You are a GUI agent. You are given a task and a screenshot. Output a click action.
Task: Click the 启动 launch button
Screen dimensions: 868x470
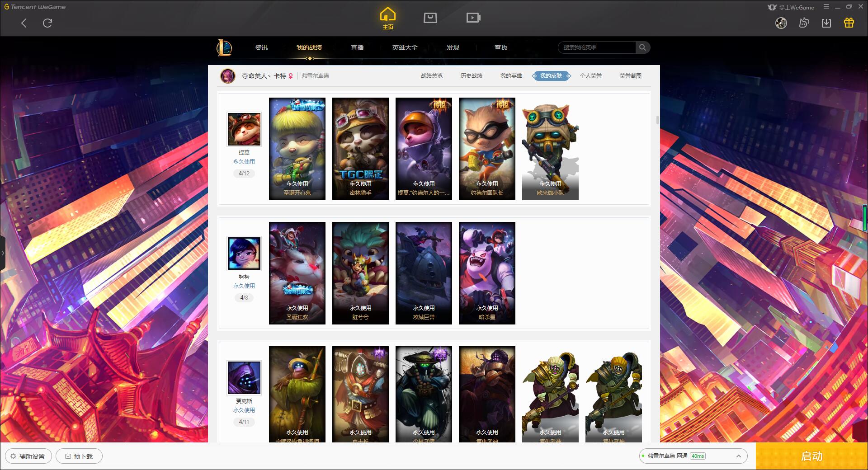(x=812, y=456)
